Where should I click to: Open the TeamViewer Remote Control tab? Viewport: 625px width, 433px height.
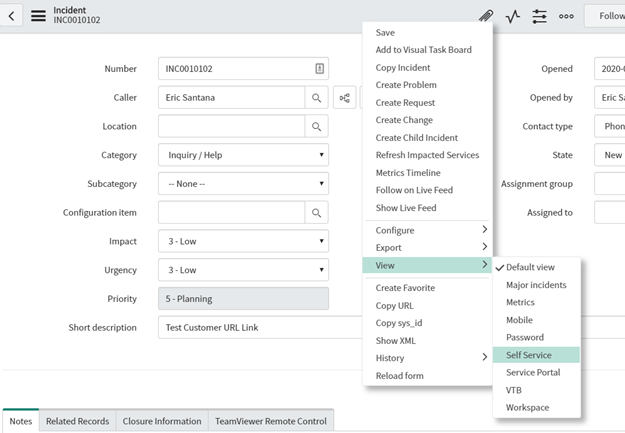(271, 421)
